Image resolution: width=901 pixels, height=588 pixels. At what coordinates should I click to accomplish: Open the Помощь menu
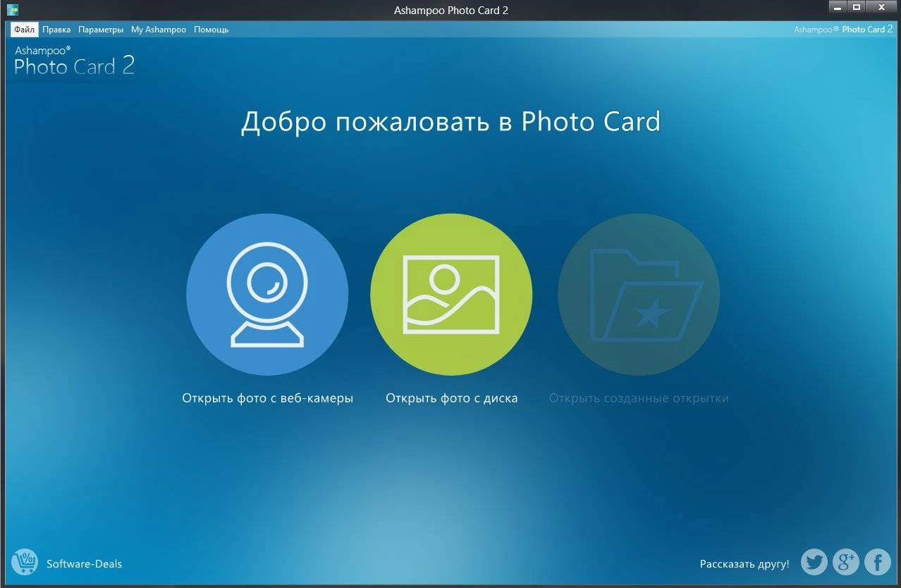[x=211, y=30]
